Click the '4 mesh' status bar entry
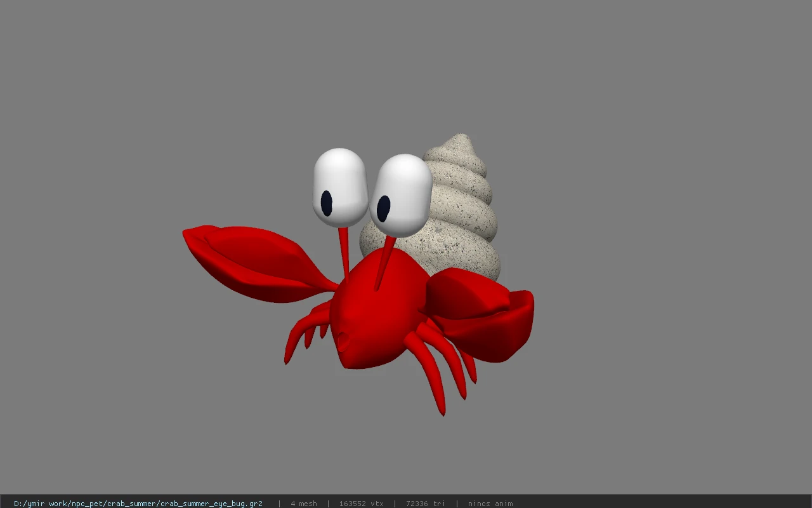Viewport: 812px width, 508px height. coord(303,504)
